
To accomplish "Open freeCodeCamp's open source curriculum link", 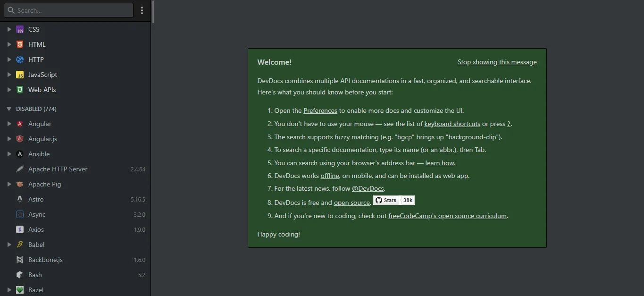I will pos(448,216).
